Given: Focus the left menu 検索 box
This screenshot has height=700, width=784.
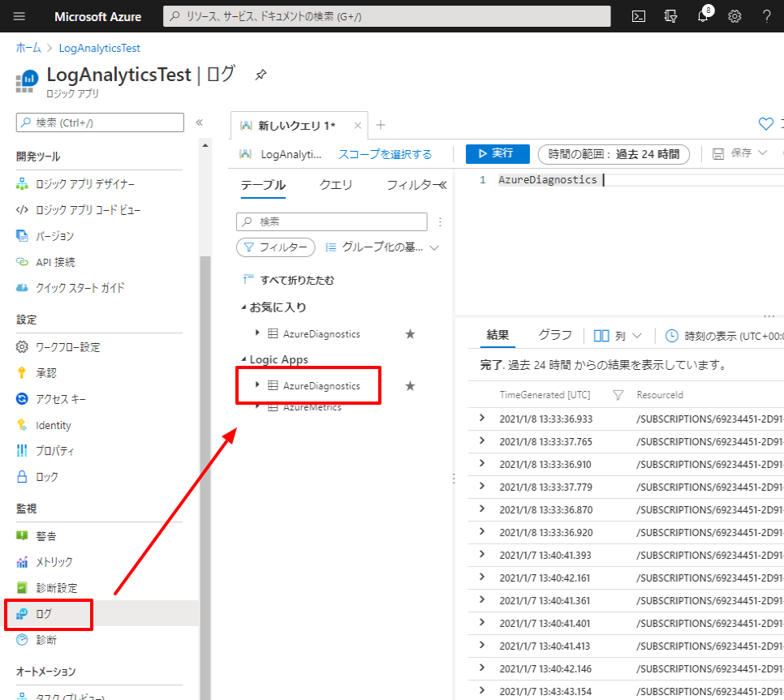Looking at the screenshot, I should click(100, 122).
